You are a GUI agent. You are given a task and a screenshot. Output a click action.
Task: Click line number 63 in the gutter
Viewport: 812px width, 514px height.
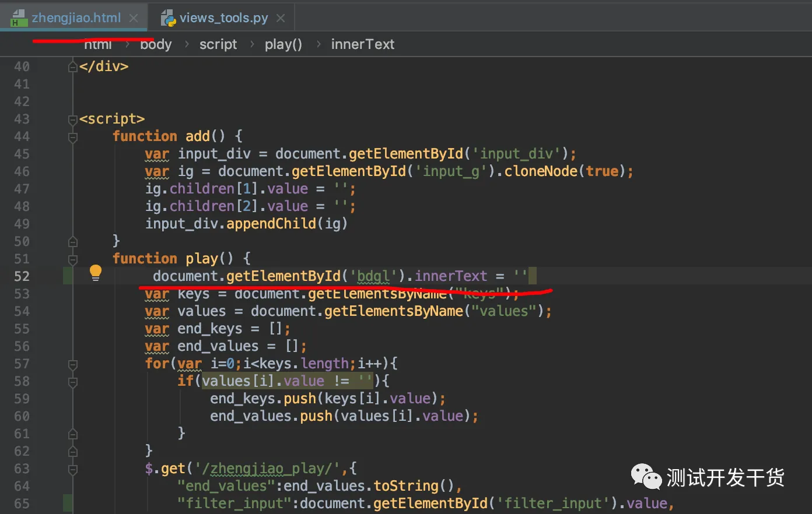[x=22, y=469]
